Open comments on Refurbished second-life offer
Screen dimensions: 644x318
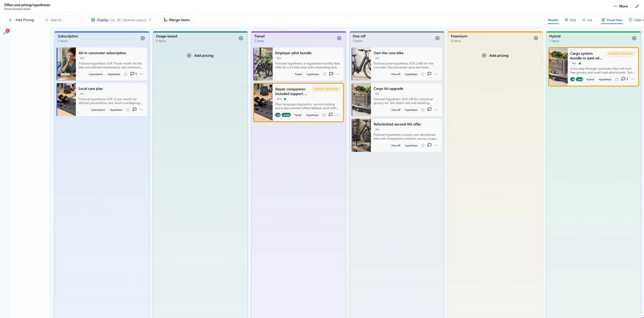pos(429,145)
